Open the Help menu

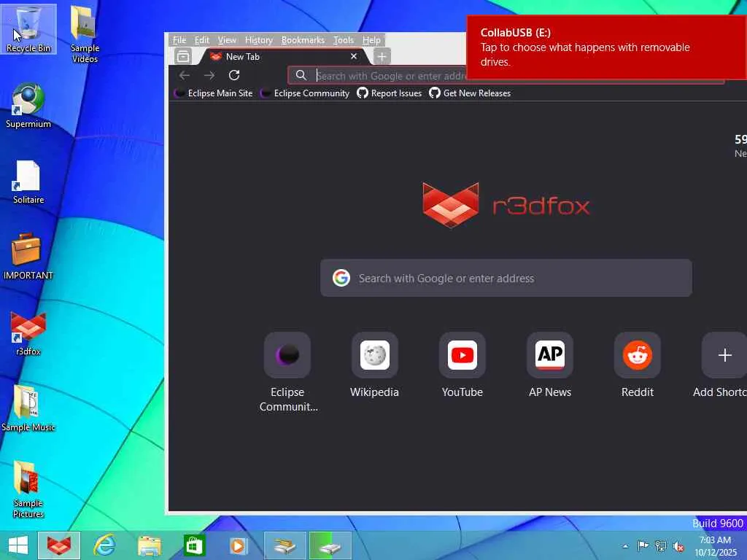tap(371, 40)
